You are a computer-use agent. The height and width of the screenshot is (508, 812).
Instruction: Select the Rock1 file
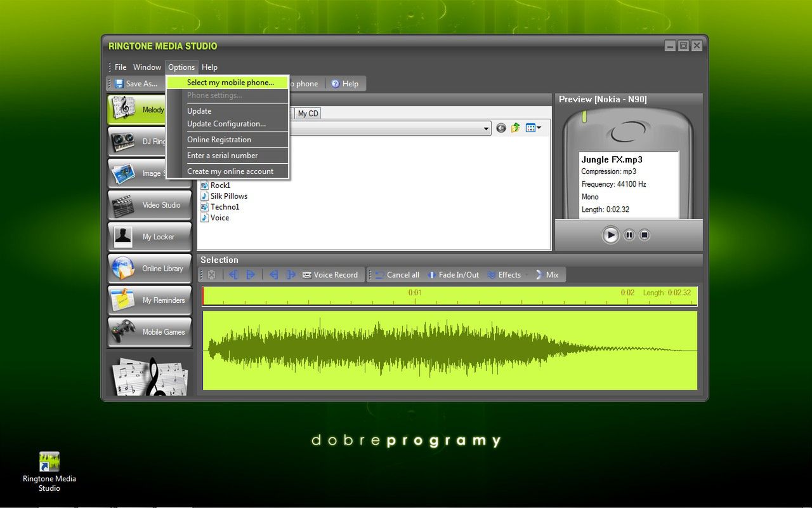point(216,185)
